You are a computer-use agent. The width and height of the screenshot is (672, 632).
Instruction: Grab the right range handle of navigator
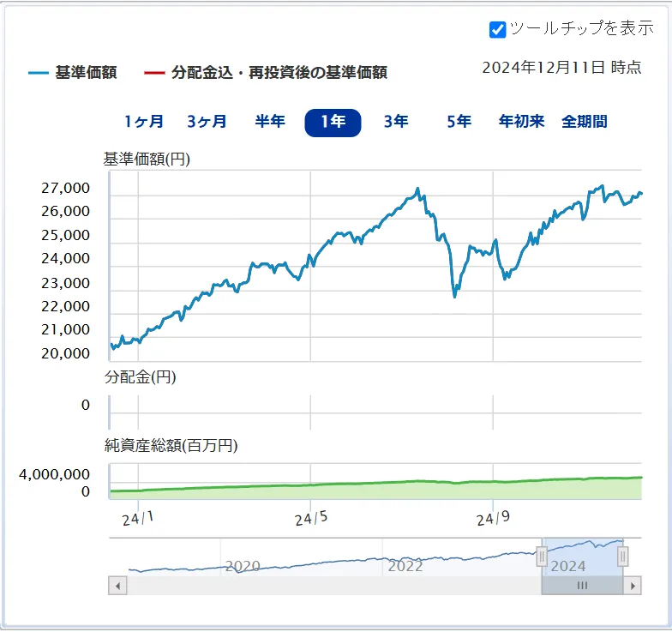[x=622, y=557]
